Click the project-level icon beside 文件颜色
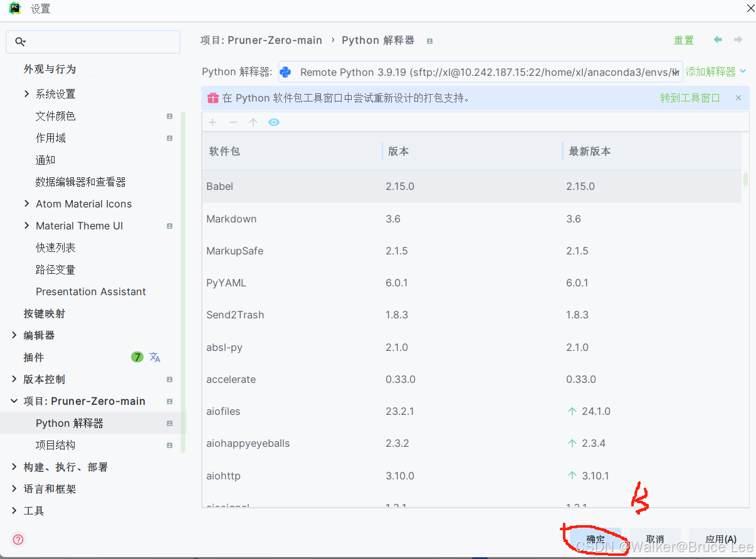This screenshot has height=559, width=756. click(x=169, y=116)
